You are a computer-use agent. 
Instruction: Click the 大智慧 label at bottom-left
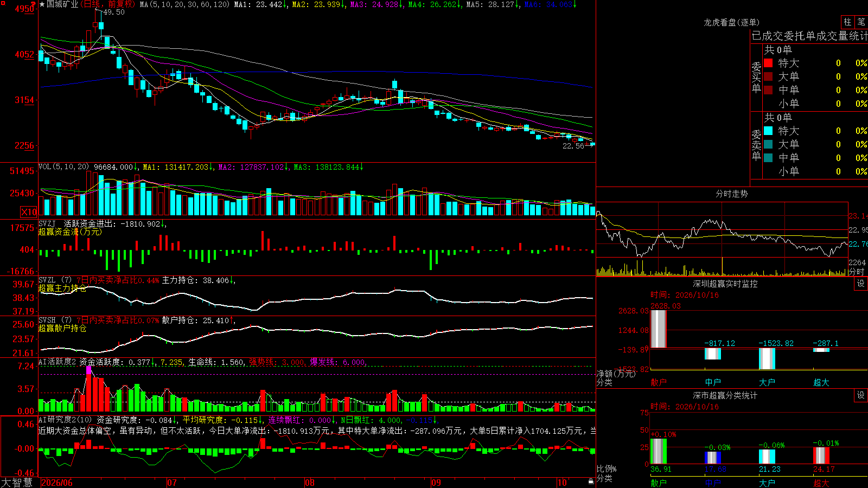coord(17,483)
